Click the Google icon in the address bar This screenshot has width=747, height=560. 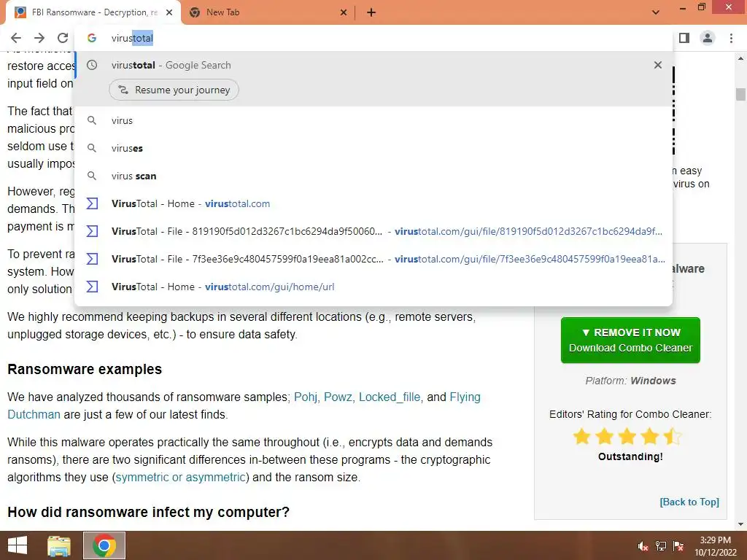point(92,38)
